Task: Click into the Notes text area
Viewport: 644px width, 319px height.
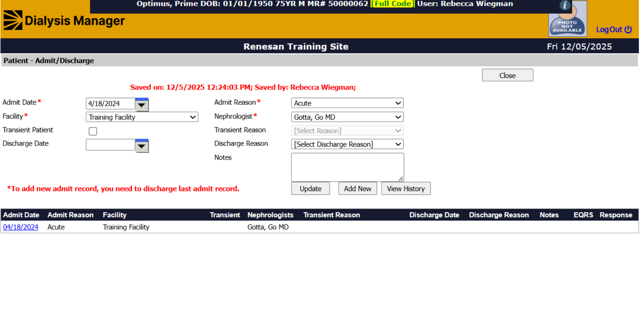Action: [x=347, y=167]
